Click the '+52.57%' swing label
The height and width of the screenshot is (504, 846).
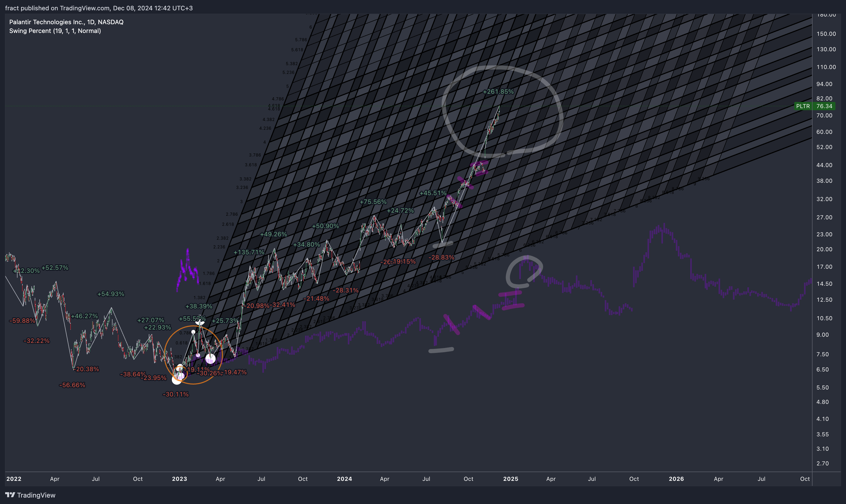(x=55, y=268)
